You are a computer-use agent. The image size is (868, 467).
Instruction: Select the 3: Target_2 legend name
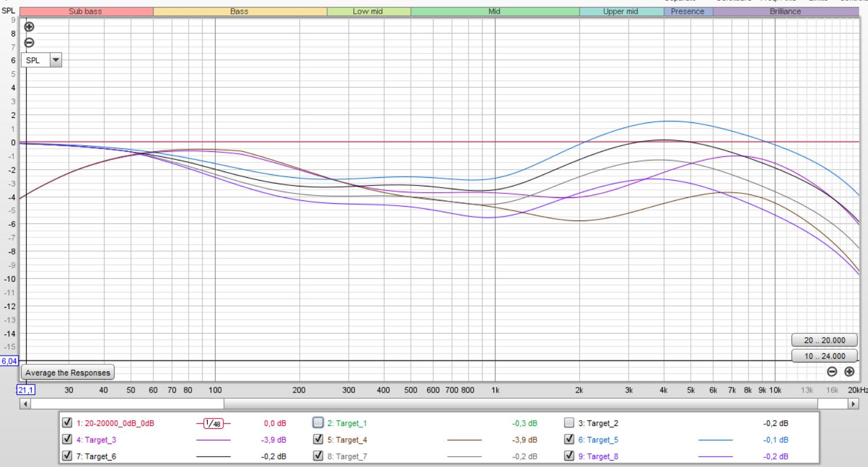(598, 423)
